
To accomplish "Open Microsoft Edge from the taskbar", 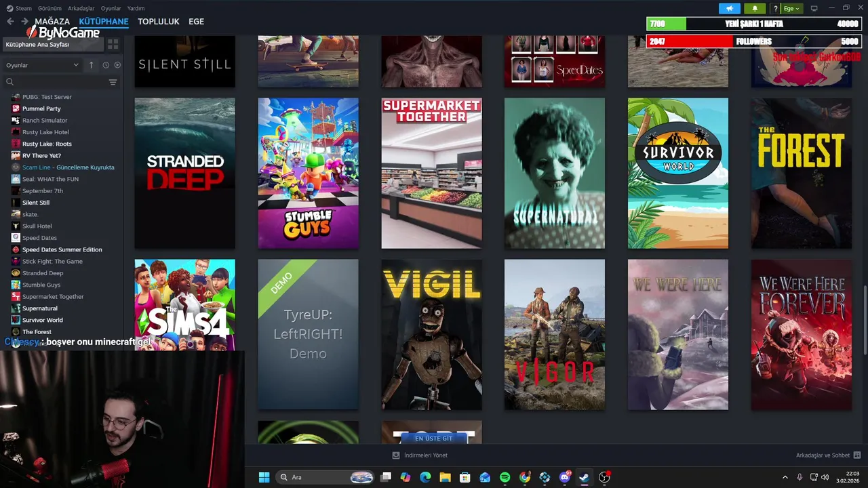I will coord(425,477).
